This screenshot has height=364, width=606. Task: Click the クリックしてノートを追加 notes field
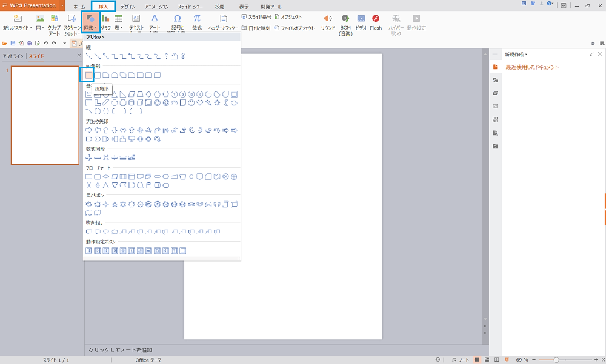pyautogui.click(x=287, y=349)
